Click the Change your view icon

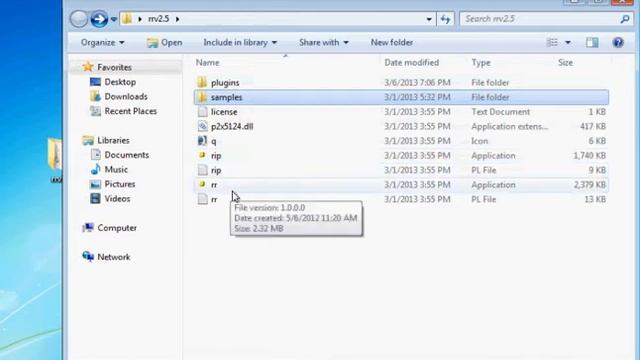tap(552, 42)
